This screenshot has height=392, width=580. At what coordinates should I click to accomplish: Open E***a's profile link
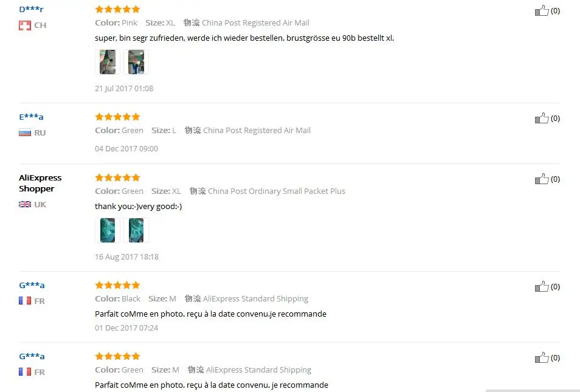(31, 117)
